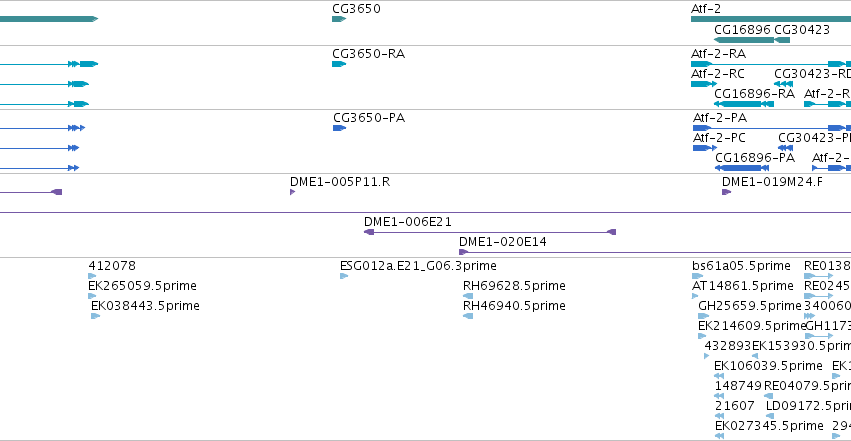This screenshot has height=441, width=851.
Task: Open the Atf-2 gene label
Action: pos(706,9)
